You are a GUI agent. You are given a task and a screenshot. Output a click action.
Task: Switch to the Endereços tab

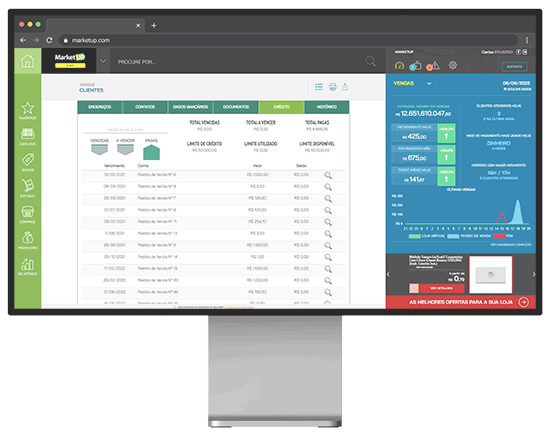tap(100, 107)
